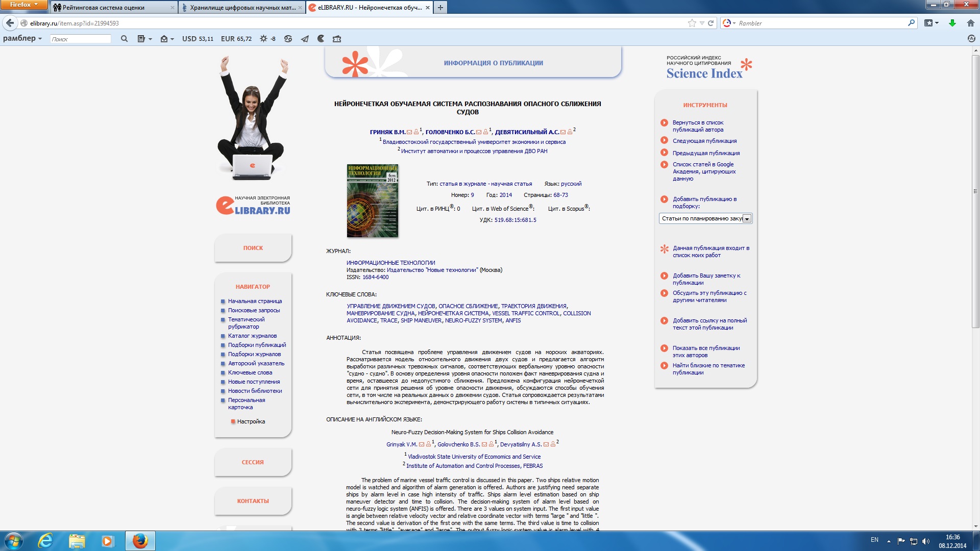Viewport: 980px width, 551px height.
Task: Open the Rambler weather sun icon
Action: (263, 39)
